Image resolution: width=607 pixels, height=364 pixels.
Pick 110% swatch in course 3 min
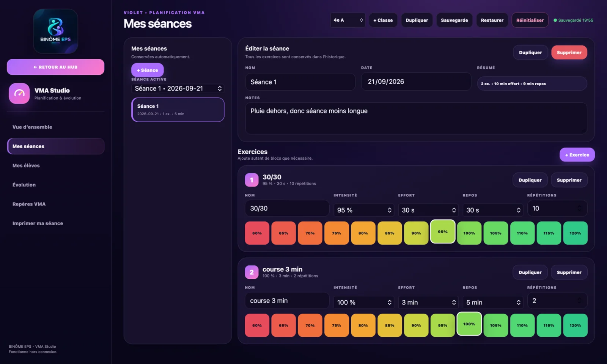click(522, 325)
